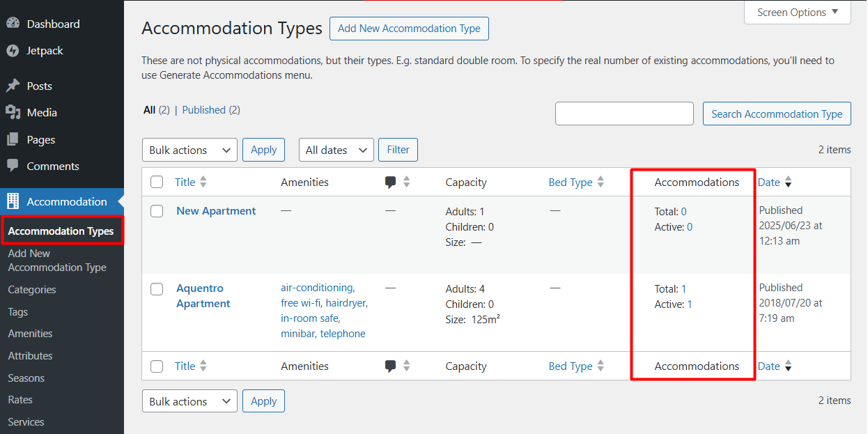Screen dimensions: 868x434
Task: Click the bottom Apply button
Action: click(x=263, y=401)
